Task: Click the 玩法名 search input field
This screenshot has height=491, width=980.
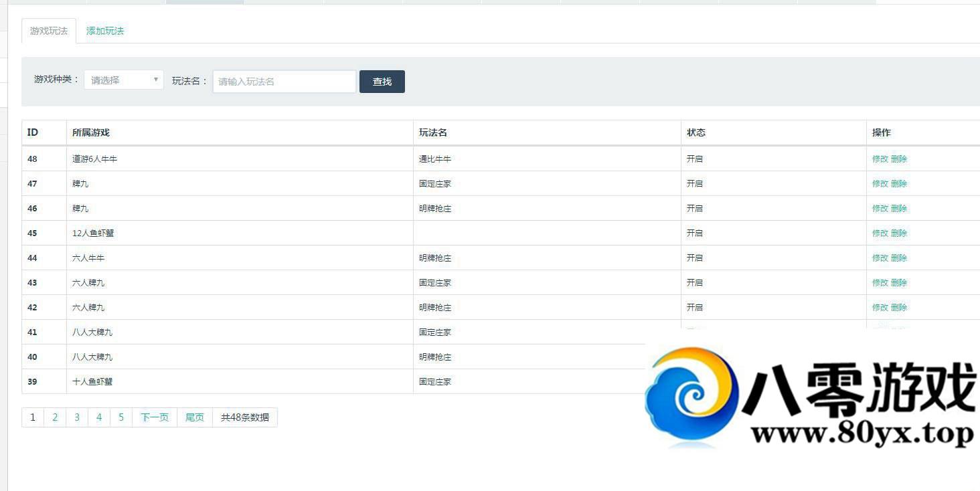Action: (284, 82)
